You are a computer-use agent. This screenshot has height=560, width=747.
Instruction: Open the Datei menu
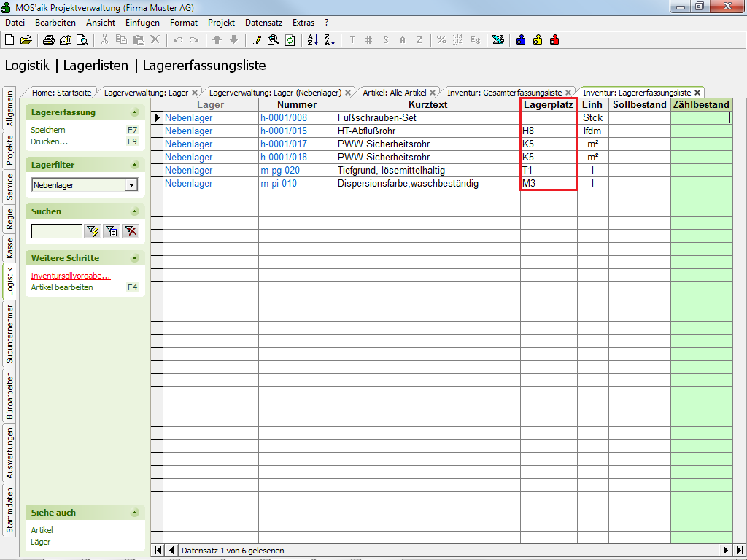[15, 23]
